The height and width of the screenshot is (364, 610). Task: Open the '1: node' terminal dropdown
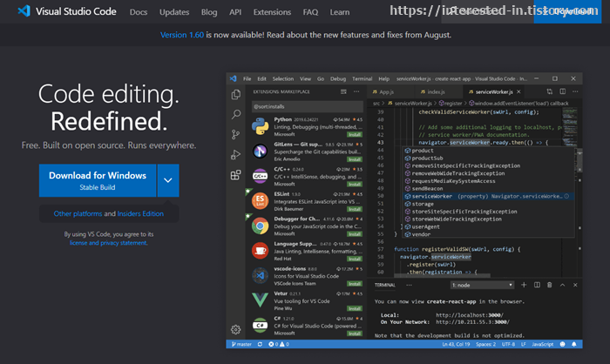(482, 285)
